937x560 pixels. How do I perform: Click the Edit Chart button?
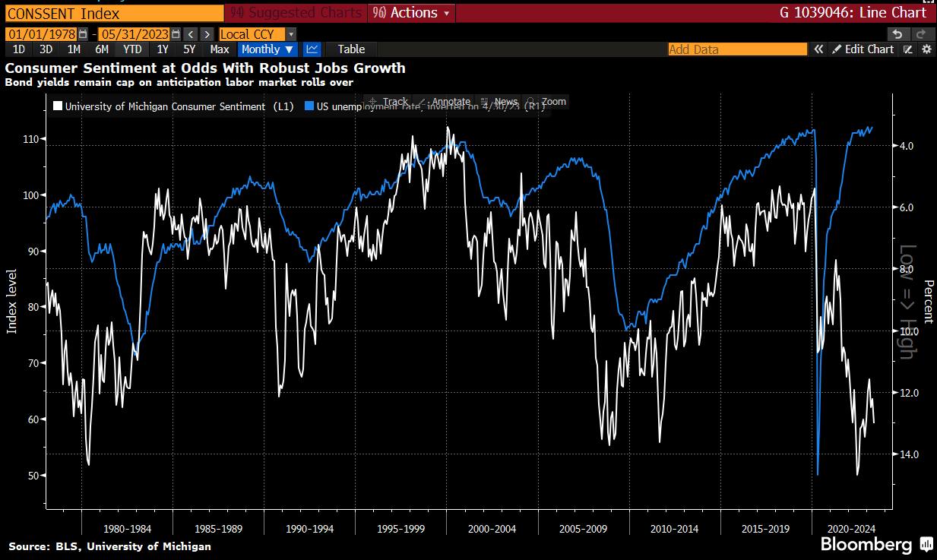(863, 49)
